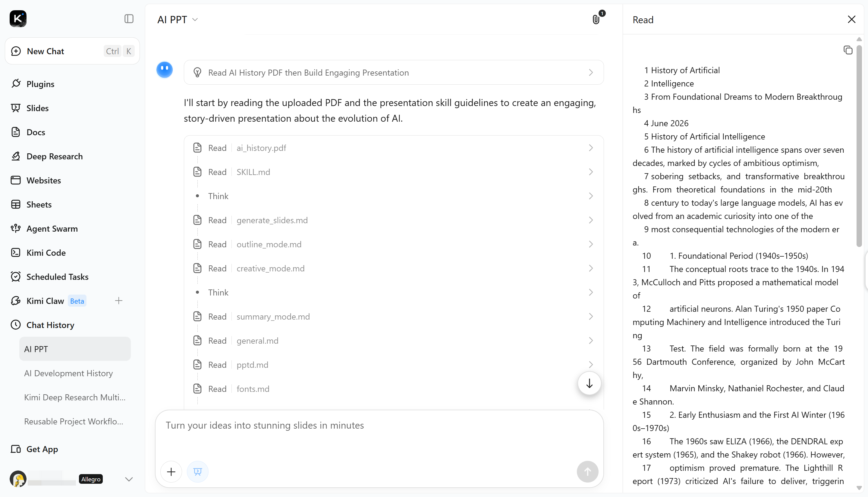Click the Chat History clock icon
868x497 pixels.
[16, 325]
